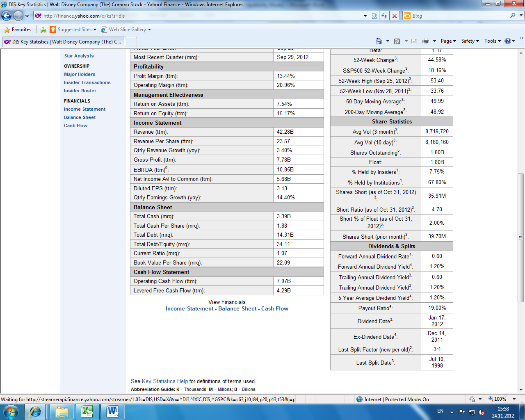The width and height of the screenshot is (525, 420).
Task: Click the Yahoo site icon in address bar
Action: [x=38, y=16]
